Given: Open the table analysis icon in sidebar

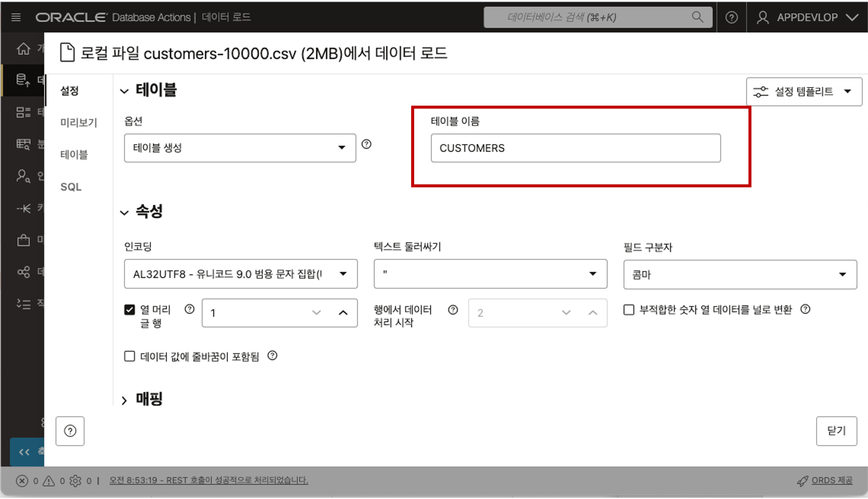Looking at the screenshot, I should tap(23, 144).
